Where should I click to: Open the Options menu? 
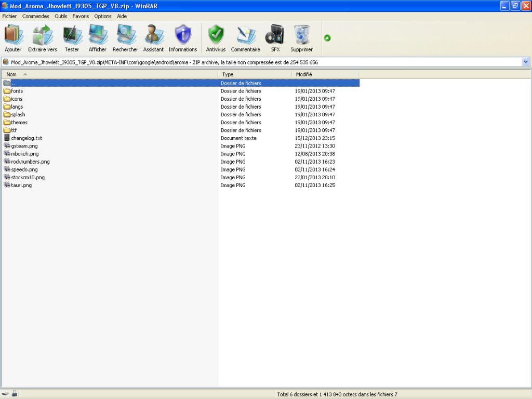coord(103,16)
